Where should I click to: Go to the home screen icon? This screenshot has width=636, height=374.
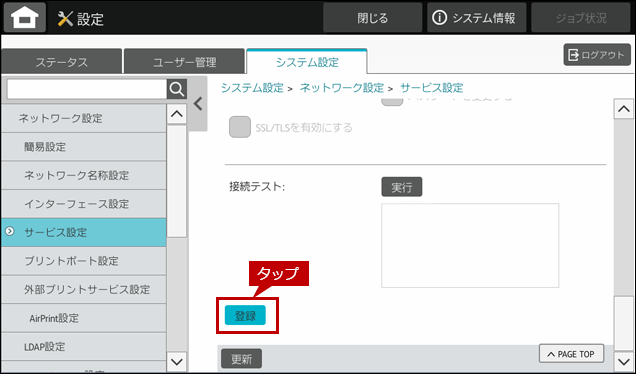25,17
